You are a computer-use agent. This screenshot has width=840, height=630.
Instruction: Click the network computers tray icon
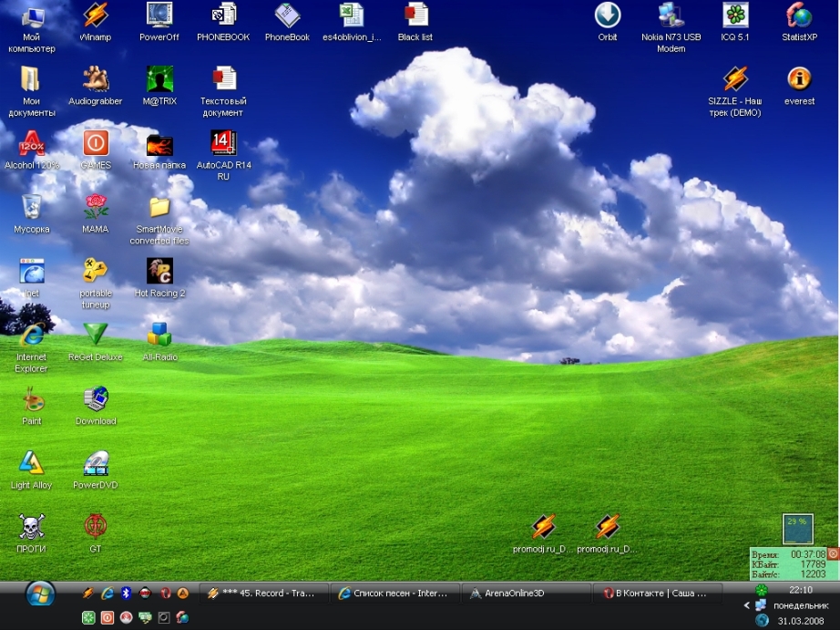coord(762,605)
